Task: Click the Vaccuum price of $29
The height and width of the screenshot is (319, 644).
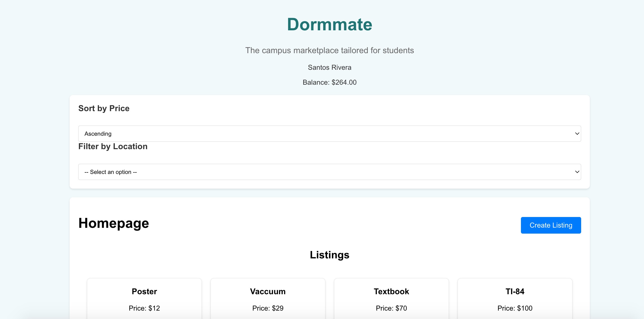Action: tap(268, 308)
